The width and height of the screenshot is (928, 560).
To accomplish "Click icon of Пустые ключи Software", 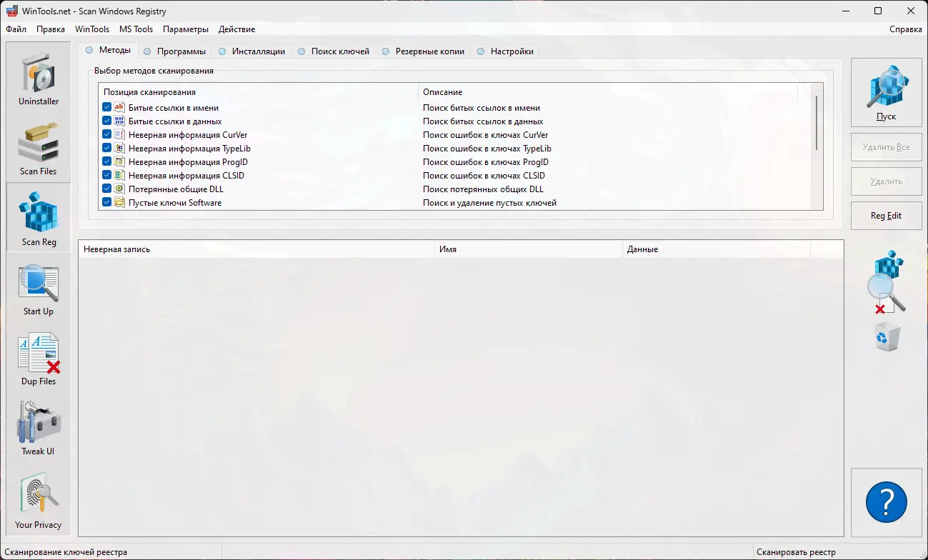I will coord(120,203).
